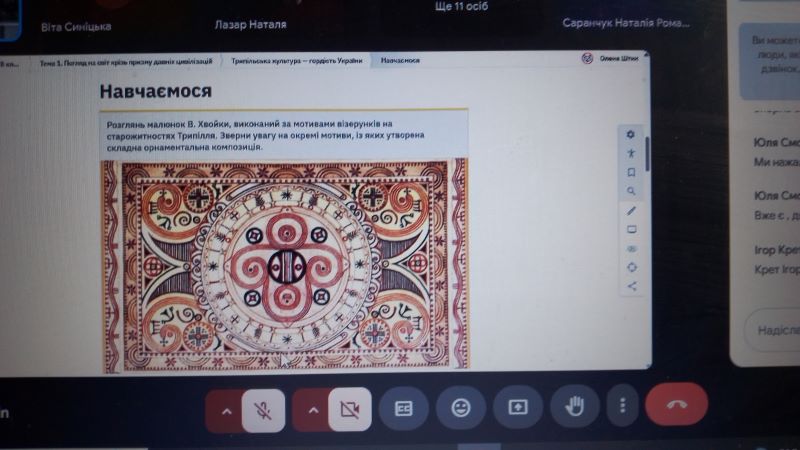Click the share icon in page toolbar
The width and height of the screenshot is (800, 450).
click(632, 286)
